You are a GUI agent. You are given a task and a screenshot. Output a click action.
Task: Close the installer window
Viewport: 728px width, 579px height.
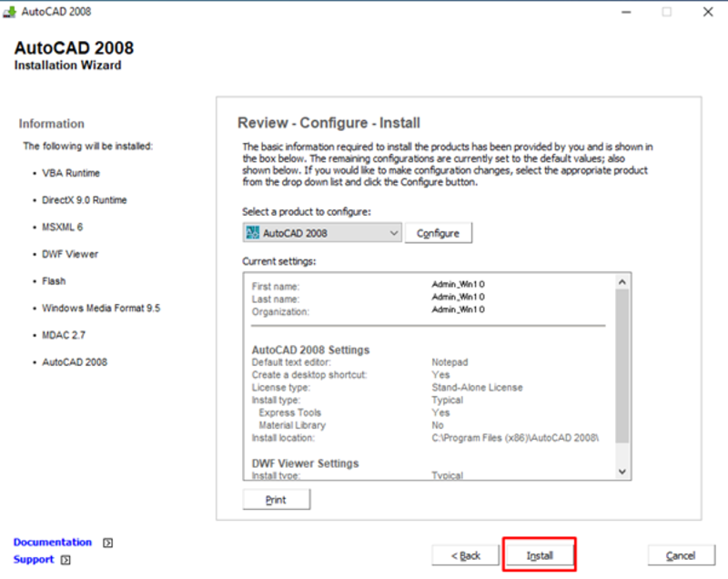coord(708,12)
